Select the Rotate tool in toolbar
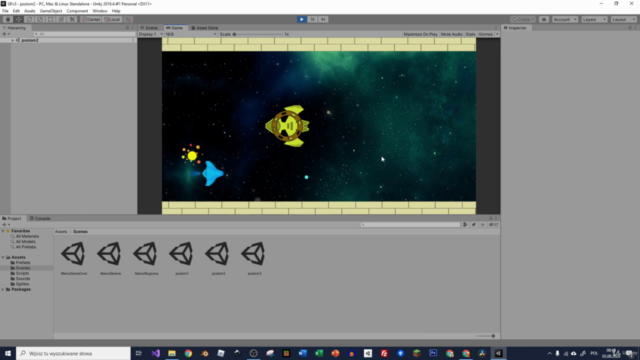The image size is (640, 360). click(29, 19)
